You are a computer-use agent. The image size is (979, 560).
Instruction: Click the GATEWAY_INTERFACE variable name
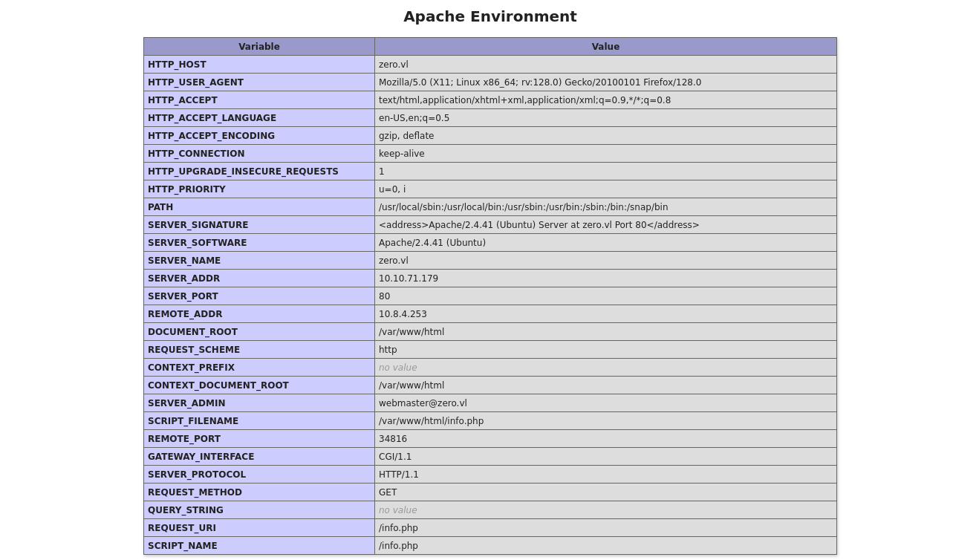click(x=201, y=457)
